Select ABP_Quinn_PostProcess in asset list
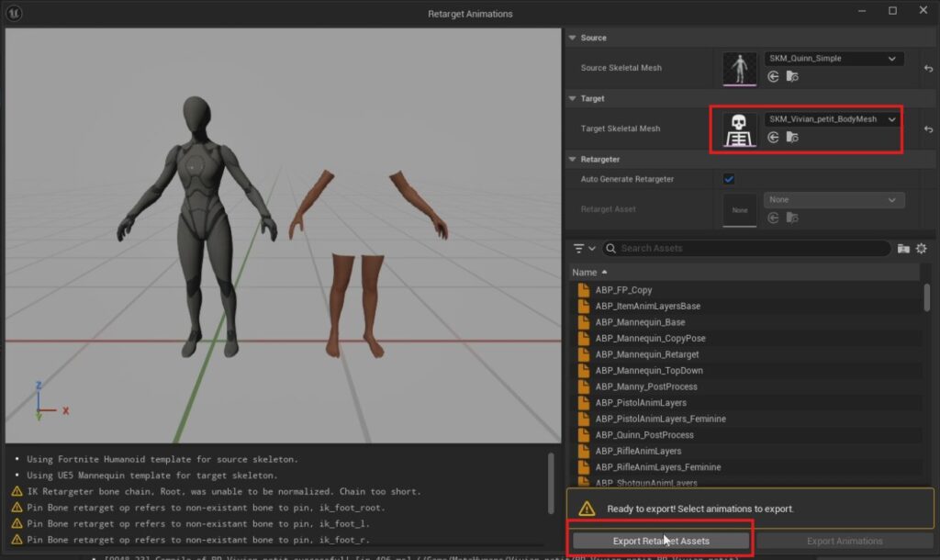Image resolution: width=940 pixels, height=560 pixels. pyautogui.click(x=643, y=435)
